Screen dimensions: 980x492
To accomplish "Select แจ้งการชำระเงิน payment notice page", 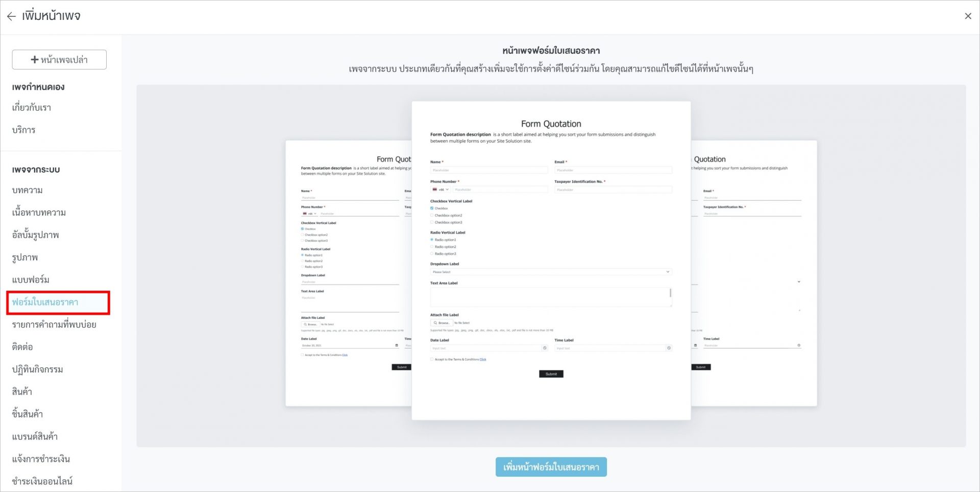I will point(41,459).
